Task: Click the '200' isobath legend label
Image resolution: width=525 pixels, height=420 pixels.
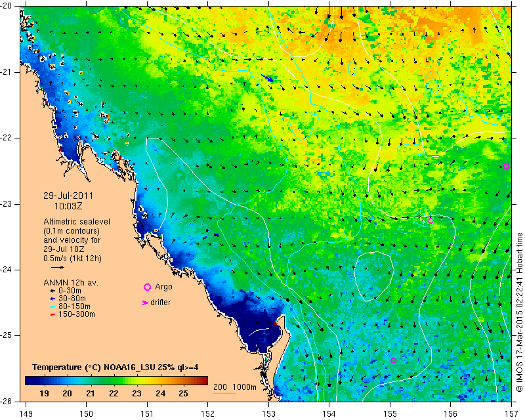Action: [x=220, y=387]
